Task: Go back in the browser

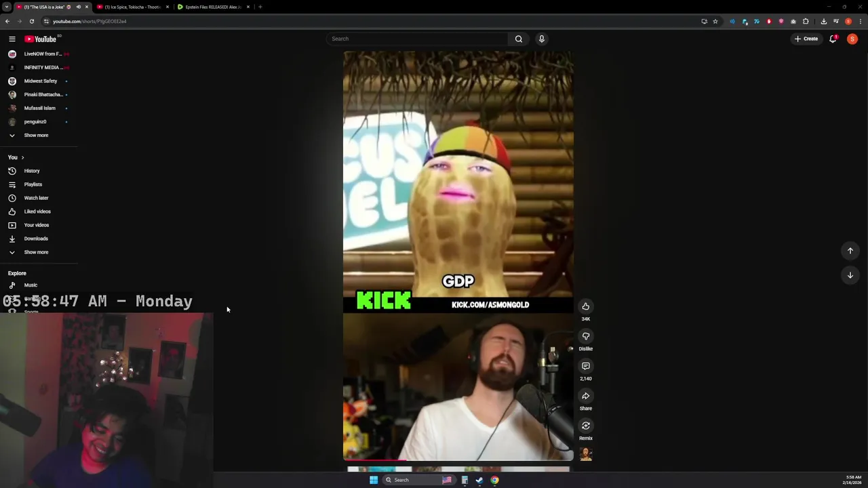Action: click(x=7, y=21)
